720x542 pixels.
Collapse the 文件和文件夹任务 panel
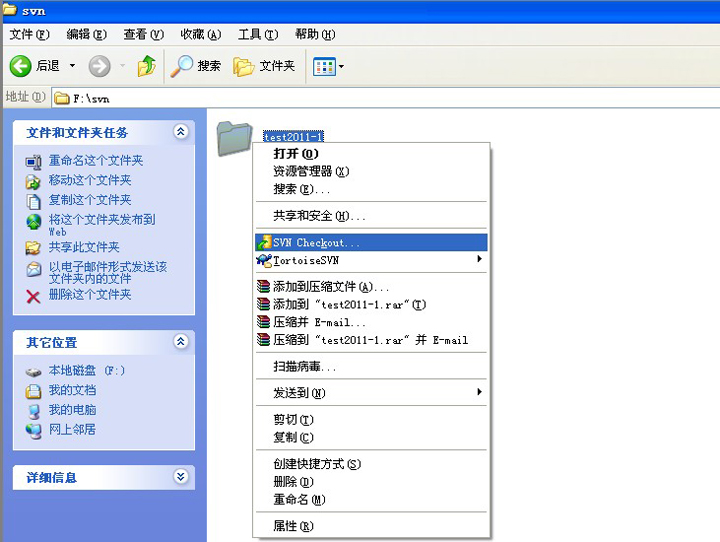pyautogui.click(x=181, y=132)
